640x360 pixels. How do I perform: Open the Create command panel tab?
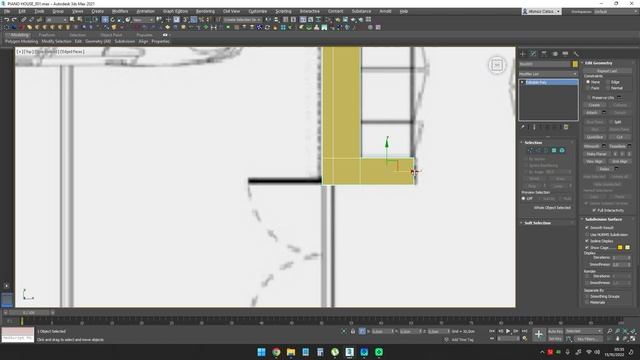523,53
